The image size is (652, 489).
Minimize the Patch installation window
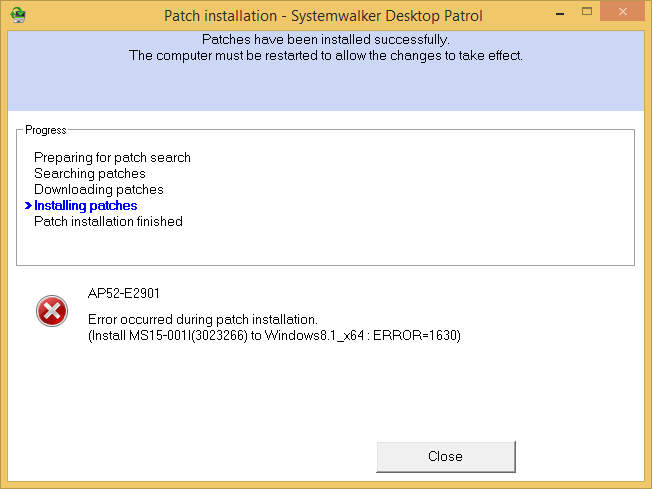click(x=561, y=14)
